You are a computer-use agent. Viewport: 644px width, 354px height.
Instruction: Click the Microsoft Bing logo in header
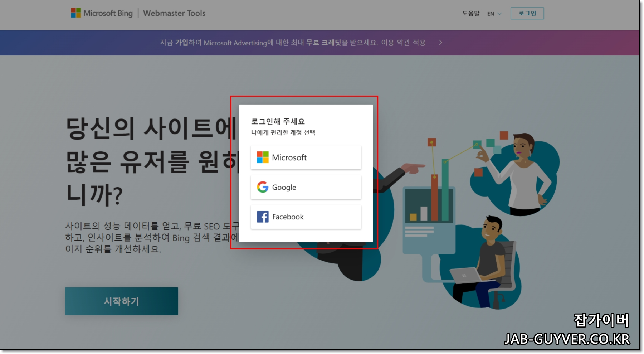(x=102, y=13)
